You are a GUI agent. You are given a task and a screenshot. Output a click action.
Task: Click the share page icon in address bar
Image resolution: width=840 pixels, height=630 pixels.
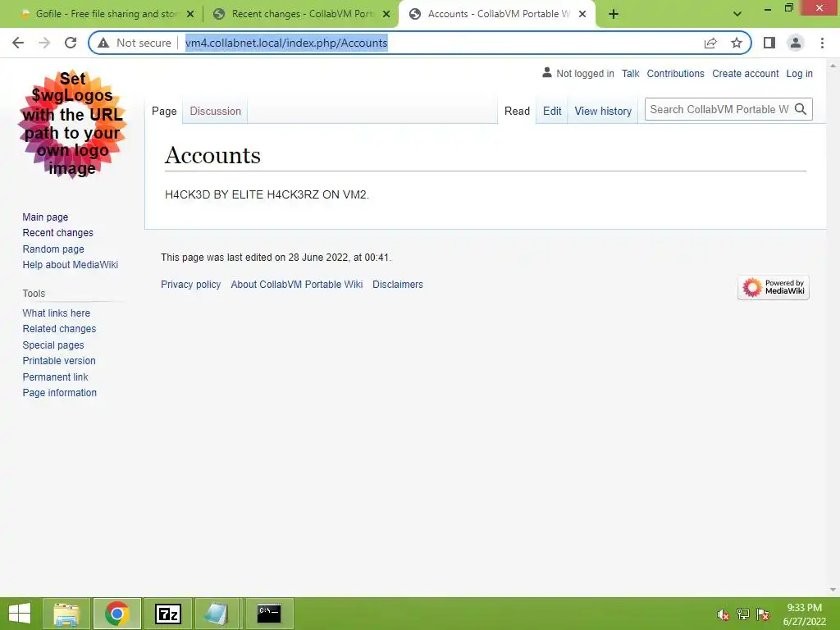pyautogui.click(x=710, y=43)
